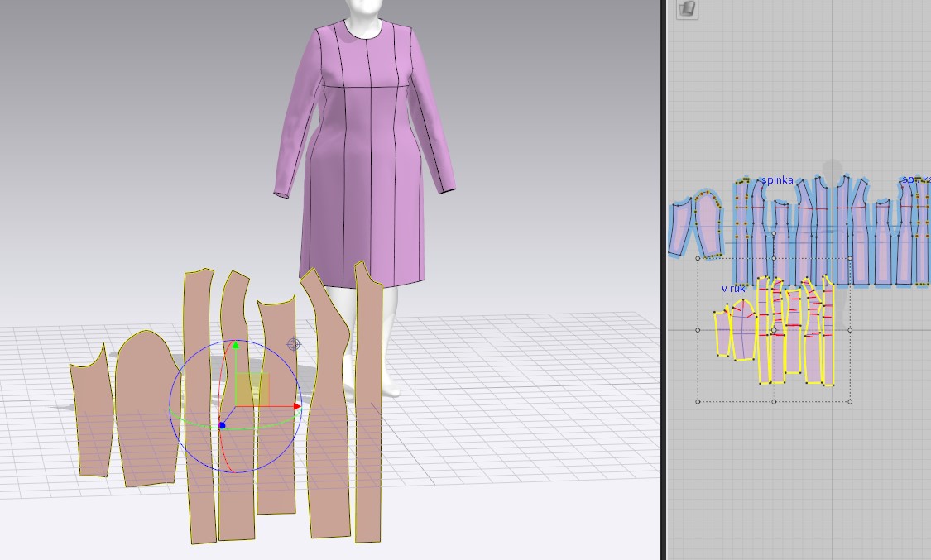Click the green Y-axis arrow of the gizmo
Image resolution: width=931 pixels, height=560 pixels.
pyautogui.click(x=235, y=346)
